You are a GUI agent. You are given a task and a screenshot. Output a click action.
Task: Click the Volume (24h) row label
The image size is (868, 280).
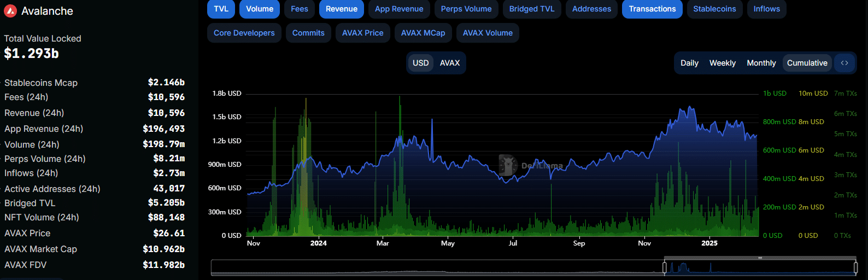(32, 144)
